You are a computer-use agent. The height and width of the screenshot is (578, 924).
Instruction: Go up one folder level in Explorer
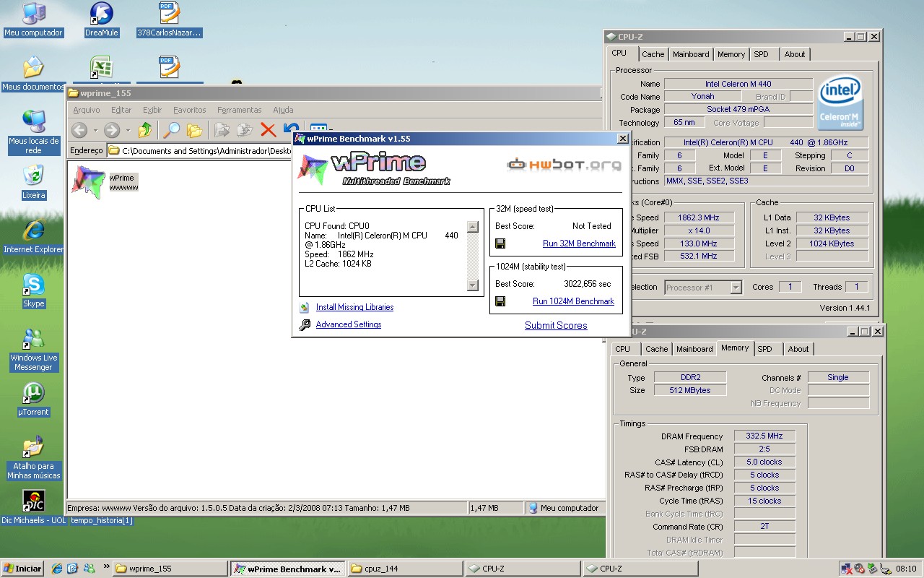pyautogui.click(x=145, y=130)
